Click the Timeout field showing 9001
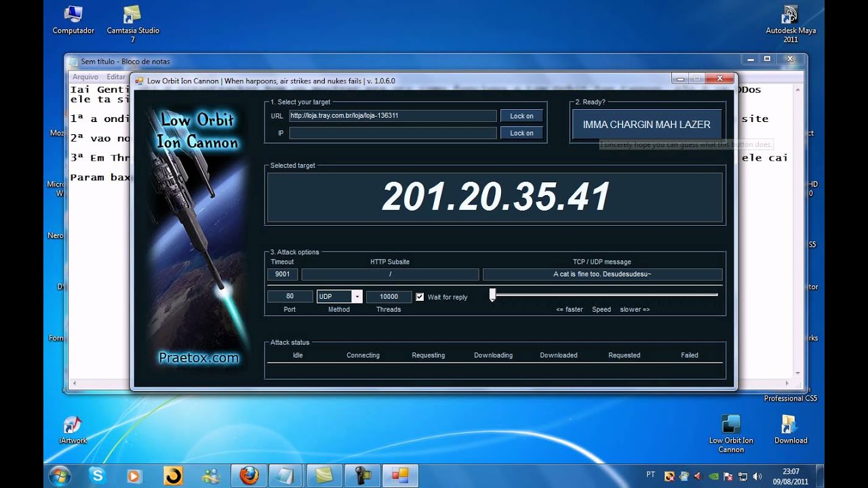868x488 pixels. pos(283,274)
